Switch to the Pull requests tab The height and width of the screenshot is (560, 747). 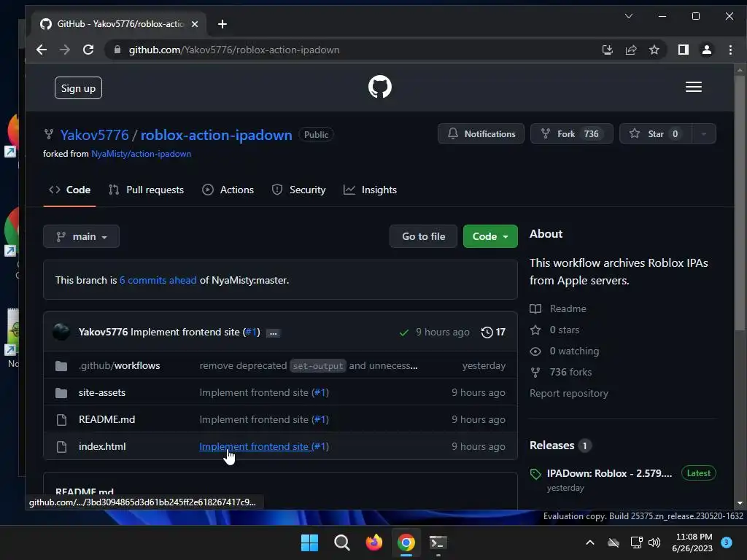[x=146, y=190]
